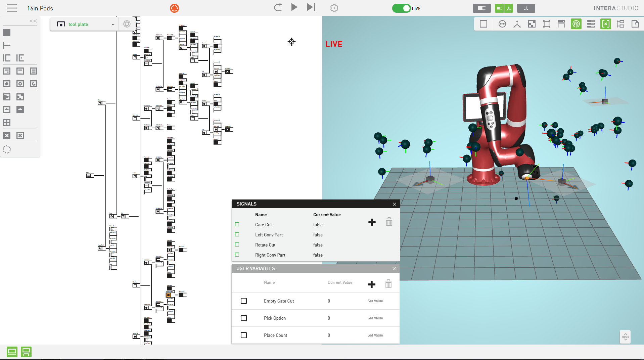Open the hierarchy tree icon in 3D toolbar
The image size is (644, 360).
(x=620, y=24)
